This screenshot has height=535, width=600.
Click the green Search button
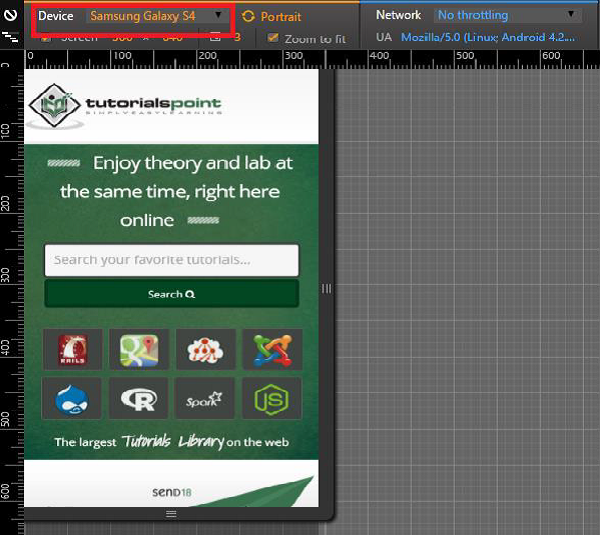point(171,294)
